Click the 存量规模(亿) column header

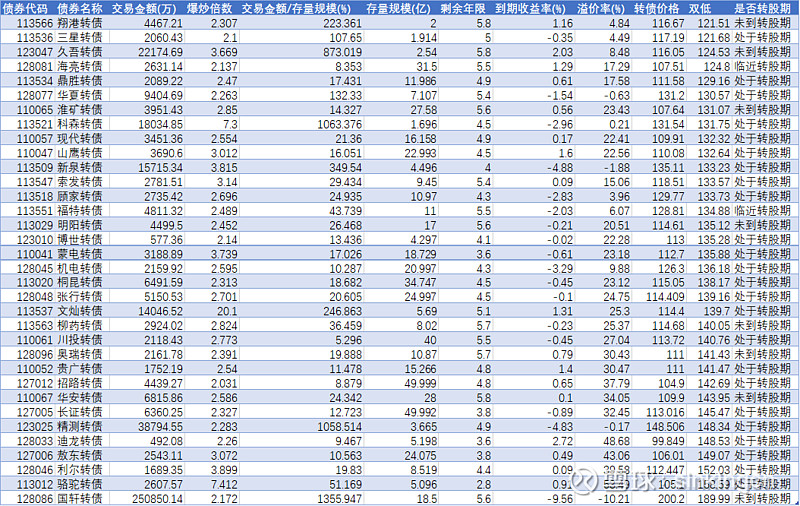tap(398, 8)
